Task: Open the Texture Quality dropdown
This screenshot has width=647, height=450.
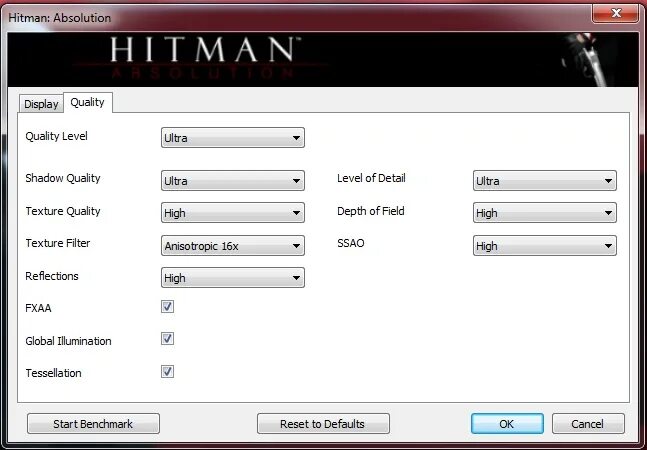Action: point(233,213)
